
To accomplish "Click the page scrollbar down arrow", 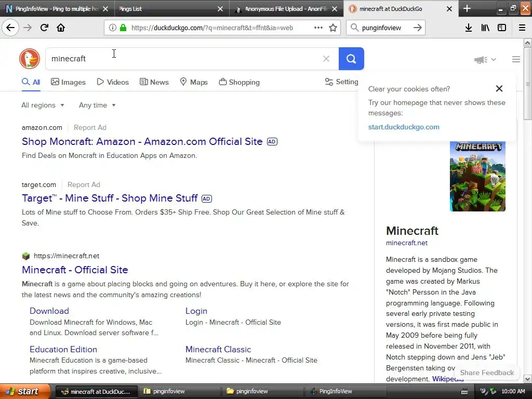I will coord(528,379).
